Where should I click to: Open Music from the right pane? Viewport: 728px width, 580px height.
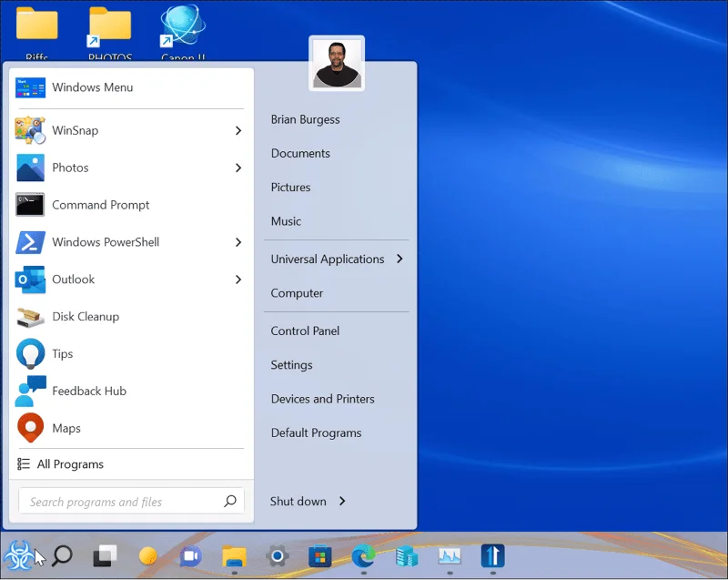[286, 221]
